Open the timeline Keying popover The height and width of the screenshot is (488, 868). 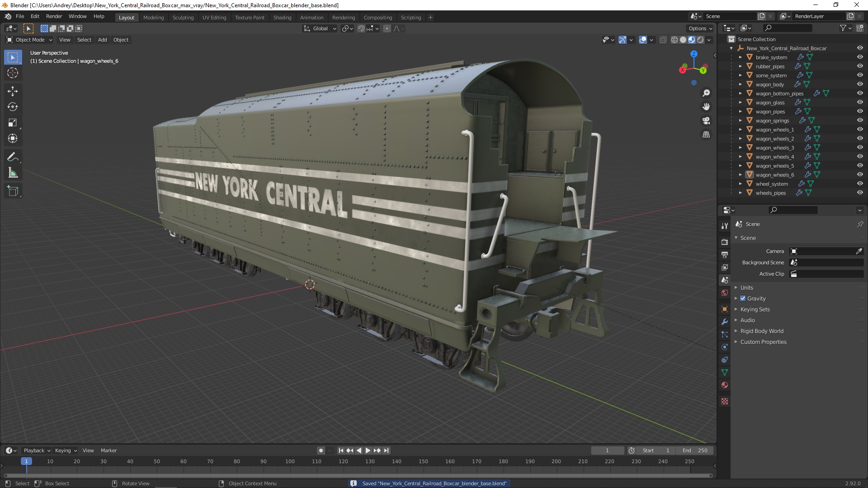click(x=66, y=450)
